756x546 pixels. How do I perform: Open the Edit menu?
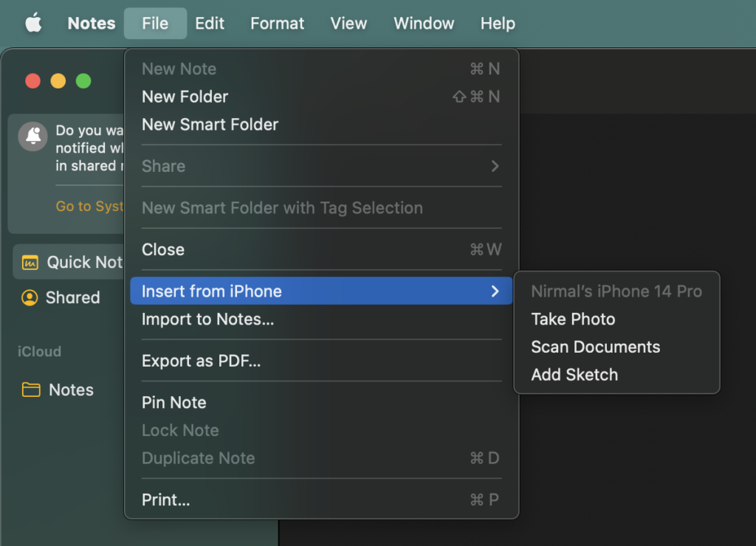pos(209,23)
